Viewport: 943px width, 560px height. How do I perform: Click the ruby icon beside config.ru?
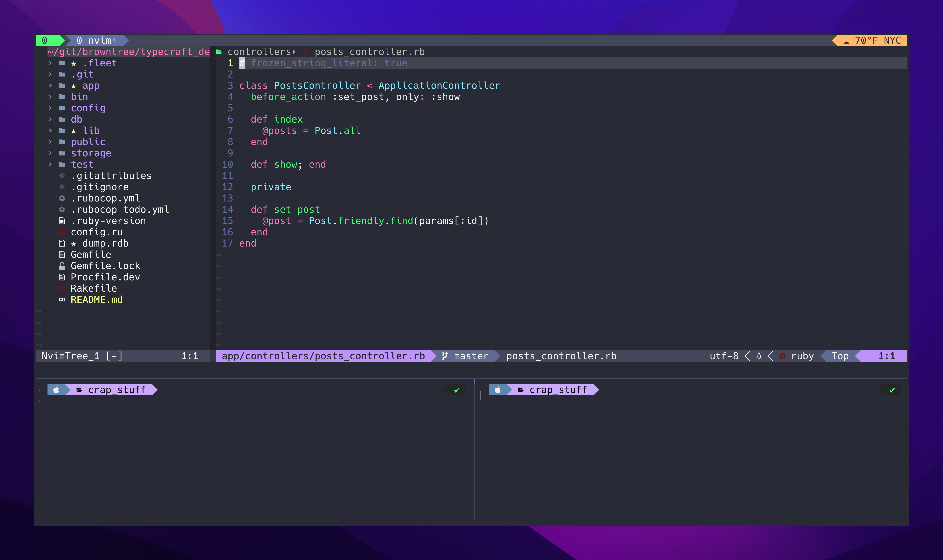point(62,232)
